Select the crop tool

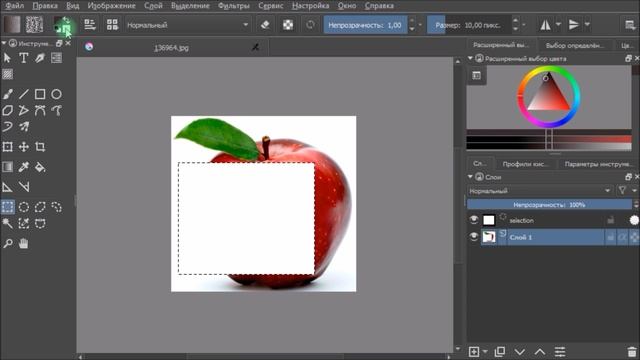pyautogui.click(x=40, y=147)
